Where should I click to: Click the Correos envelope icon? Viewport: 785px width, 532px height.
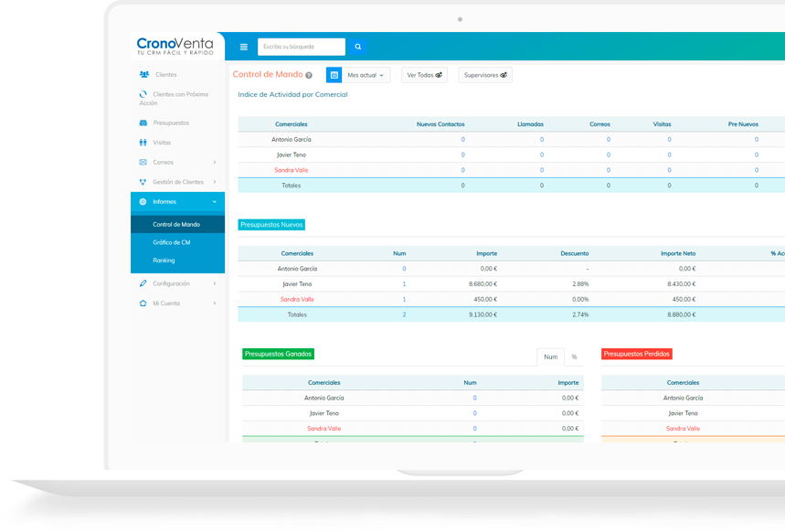[x=143, y=163]
